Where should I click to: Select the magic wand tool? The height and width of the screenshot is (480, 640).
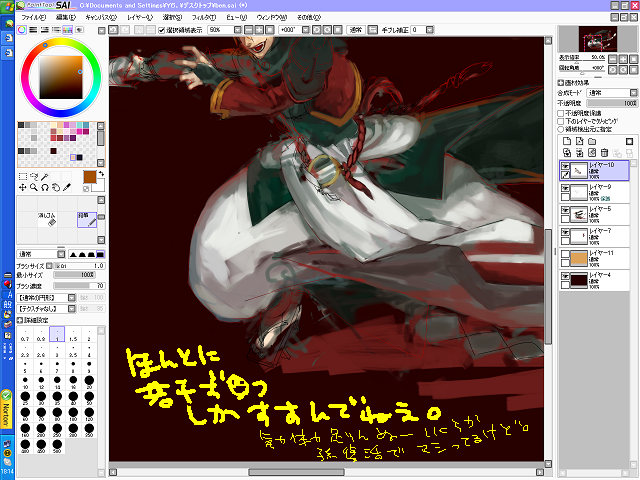(x=45, y=176)
